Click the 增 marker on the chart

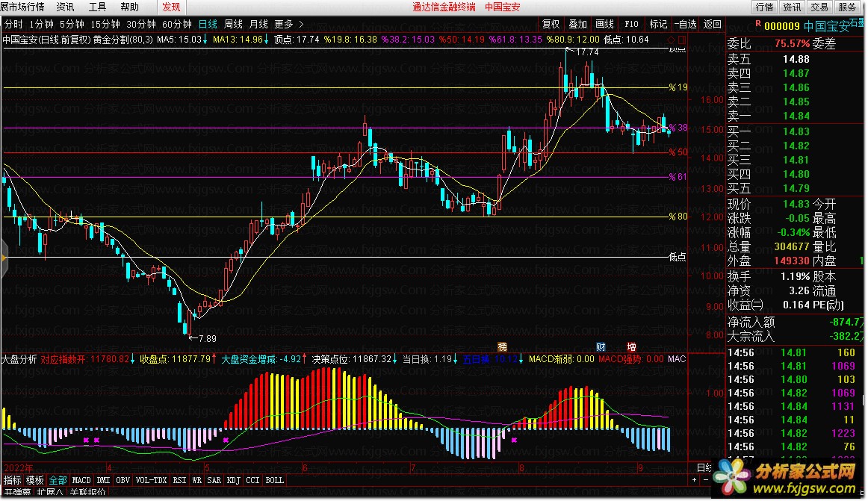pyautogui.click(x=632, y=346)
